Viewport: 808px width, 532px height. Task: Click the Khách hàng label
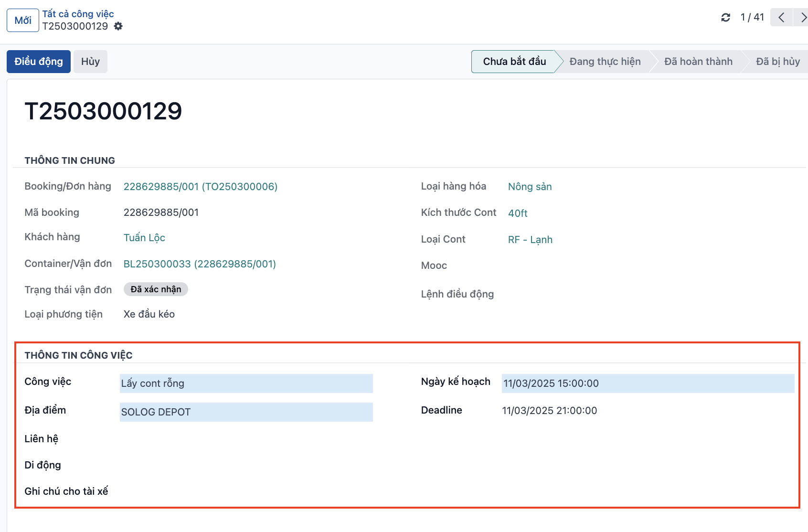point(53,237)
